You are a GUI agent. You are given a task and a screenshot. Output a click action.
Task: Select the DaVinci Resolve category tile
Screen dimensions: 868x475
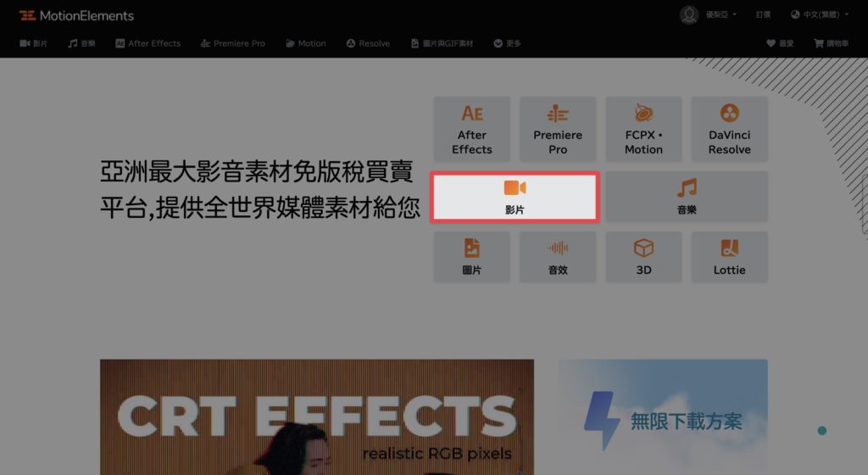[x=729, y=129]
